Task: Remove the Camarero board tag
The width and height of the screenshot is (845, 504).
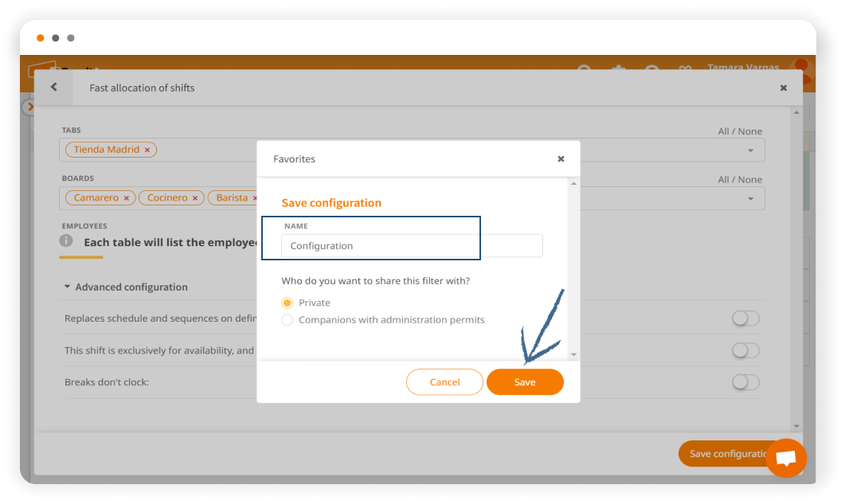Action: (127, 197)
